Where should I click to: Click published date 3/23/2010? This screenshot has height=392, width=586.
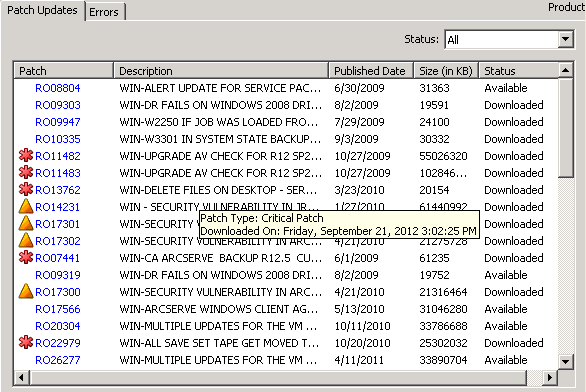(359, 190)
